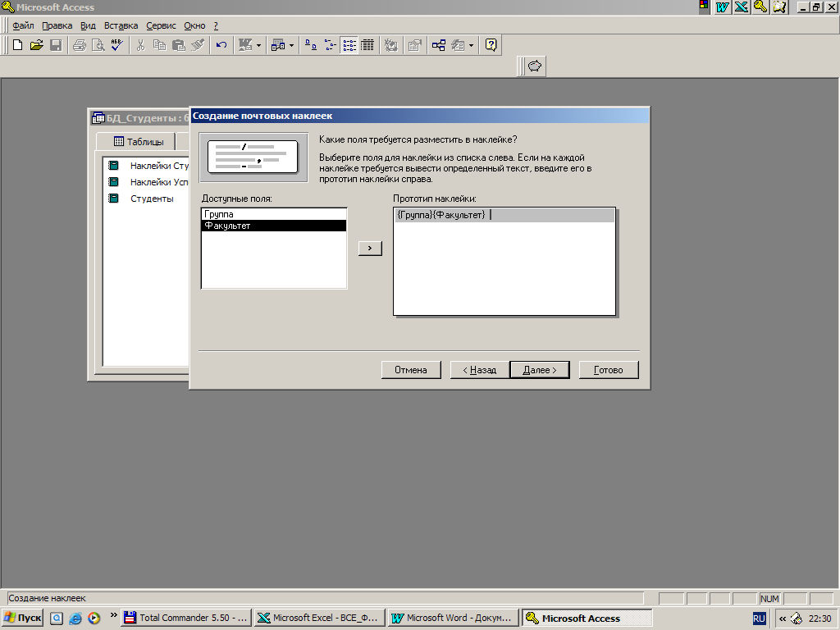Click the Office shortcut bar colored squares icon
The width and height of the screenshot is (840, 630).
tap(704, 7)
